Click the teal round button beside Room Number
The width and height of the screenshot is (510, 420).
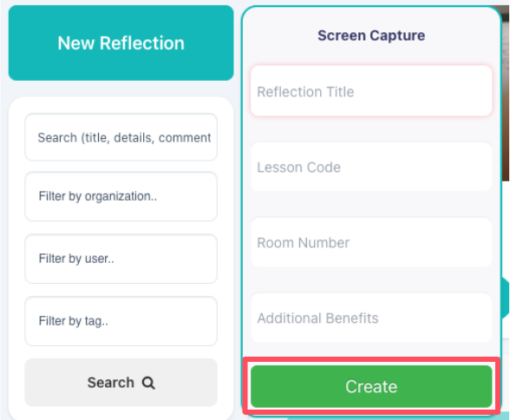point(506,298)
